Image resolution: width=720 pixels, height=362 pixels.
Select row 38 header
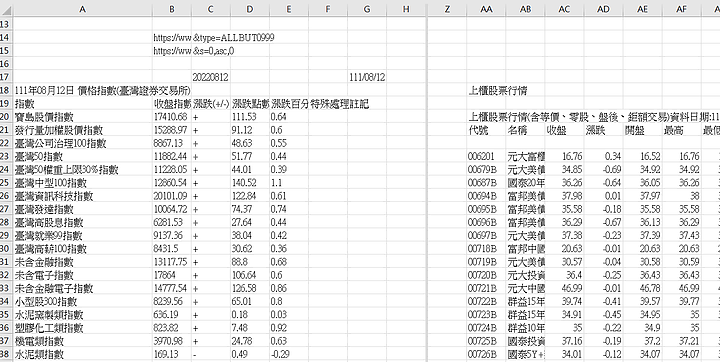(x=6, y=355)
